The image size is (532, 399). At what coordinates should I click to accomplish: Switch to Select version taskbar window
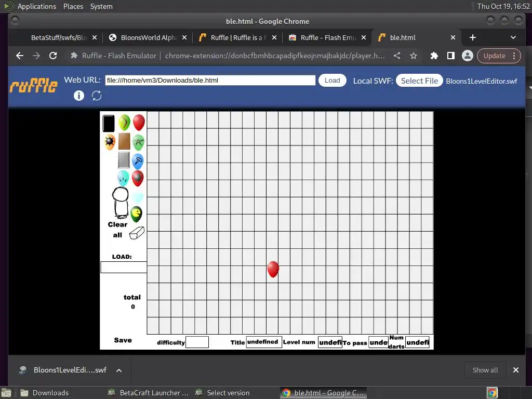click(x=223, y=393)
